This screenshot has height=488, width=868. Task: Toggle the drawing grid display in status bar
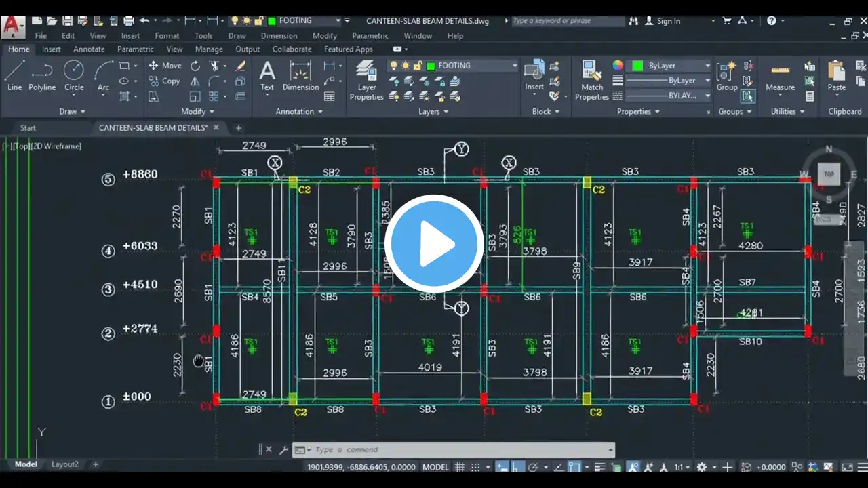coord(460,467)
